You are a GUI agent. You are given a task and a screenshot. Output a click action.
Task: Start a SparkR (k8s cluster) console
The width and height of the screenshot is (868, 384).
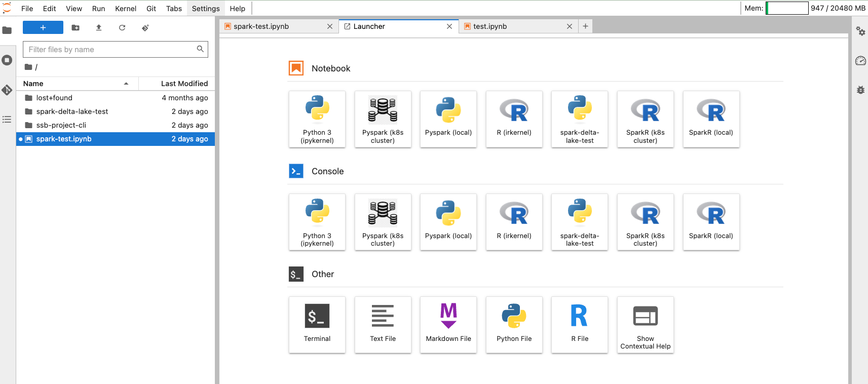pos(646,222)
